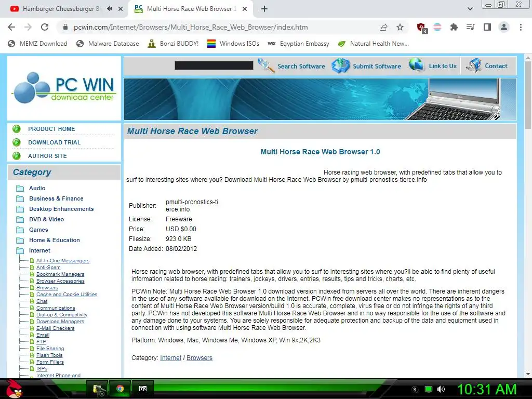532x399 pixels.
Task: Open the tab search chevron
Action: (470, 9)
